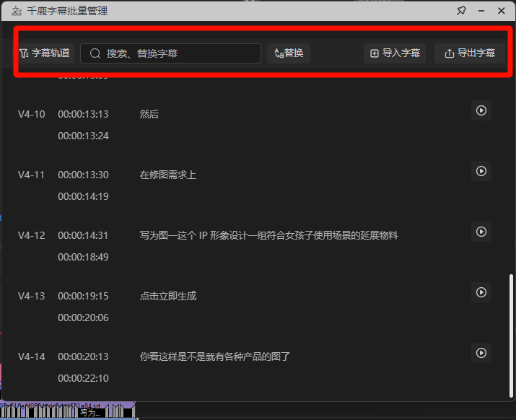Viewport: 516px width, 420px height.
Task: Open the 字幕轨道 filter dropdown
Action: 45,53
